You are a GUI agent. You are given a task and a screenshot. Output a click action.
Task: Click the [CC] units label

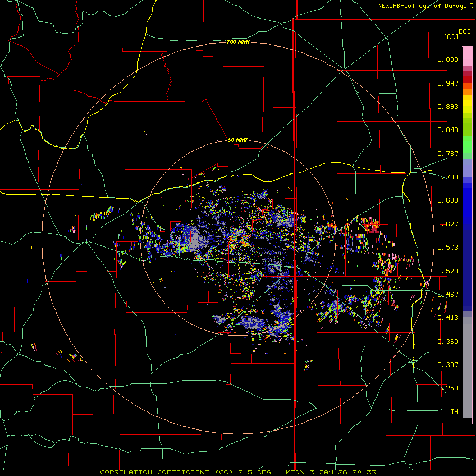(x=451, y=36)
